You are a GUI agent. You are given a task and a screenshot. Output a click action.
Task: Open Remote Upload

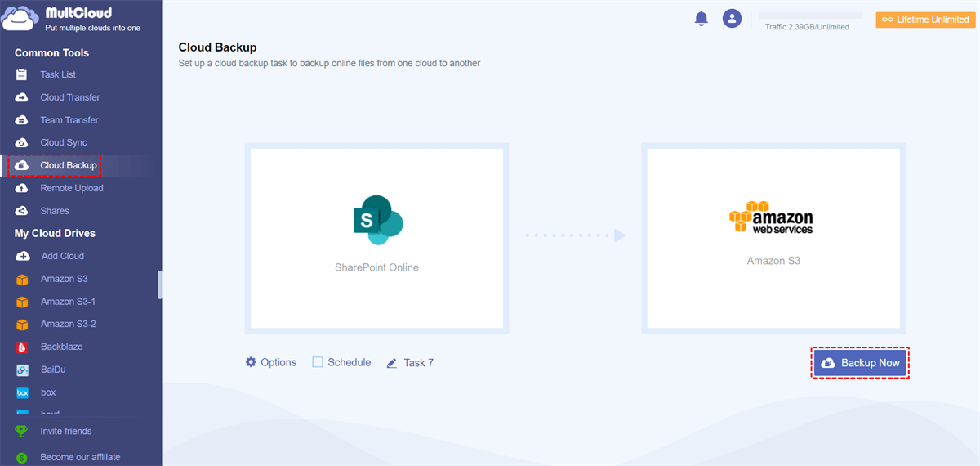[72, 188]
